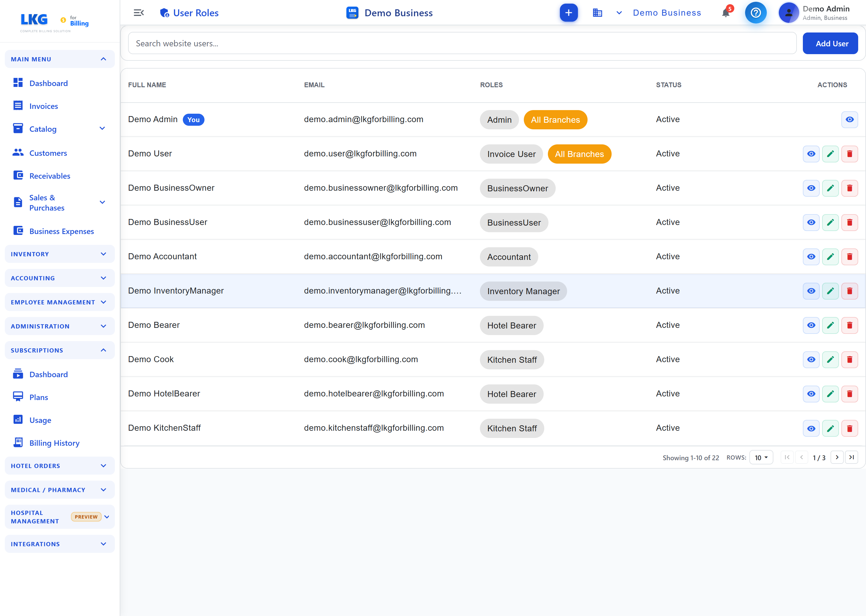Delete Demo InventoryManager user
866x616 pixels.
pos(849,291)
